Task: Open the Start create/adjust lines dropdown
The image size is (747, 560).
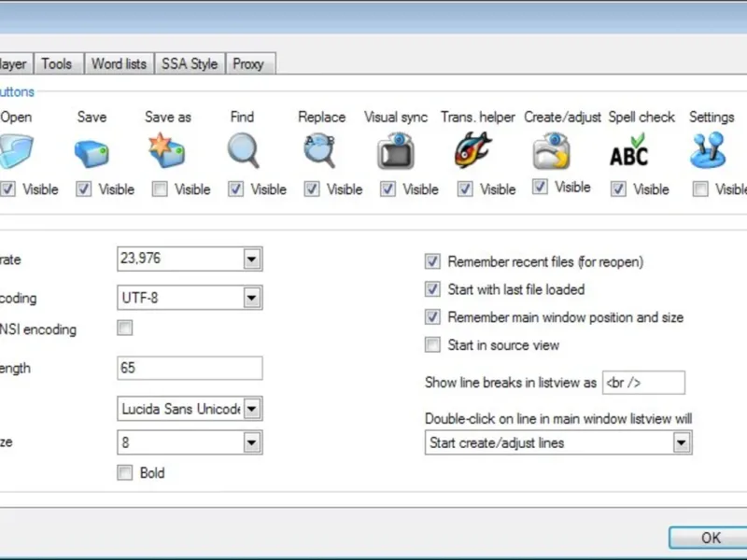Action: (x=682, y=442)
